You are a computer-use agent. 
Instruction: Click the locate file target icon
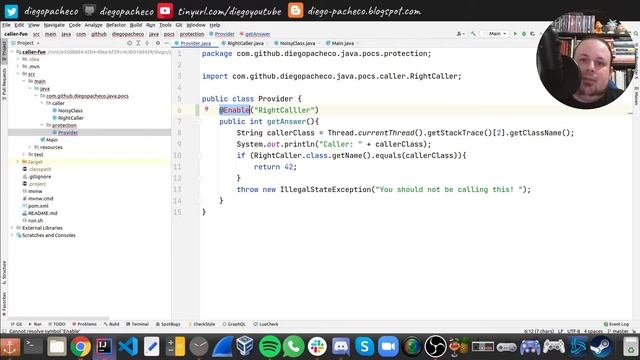coord(129,43)
